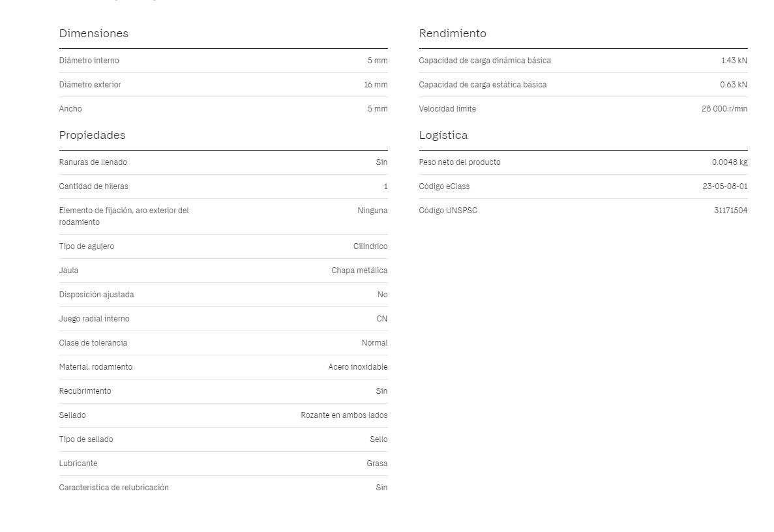The width and height of the screenshot is (774, 532).
Task: Click the Velocidad límite 28 000 r/min value
Action: [x=724, y=109]
